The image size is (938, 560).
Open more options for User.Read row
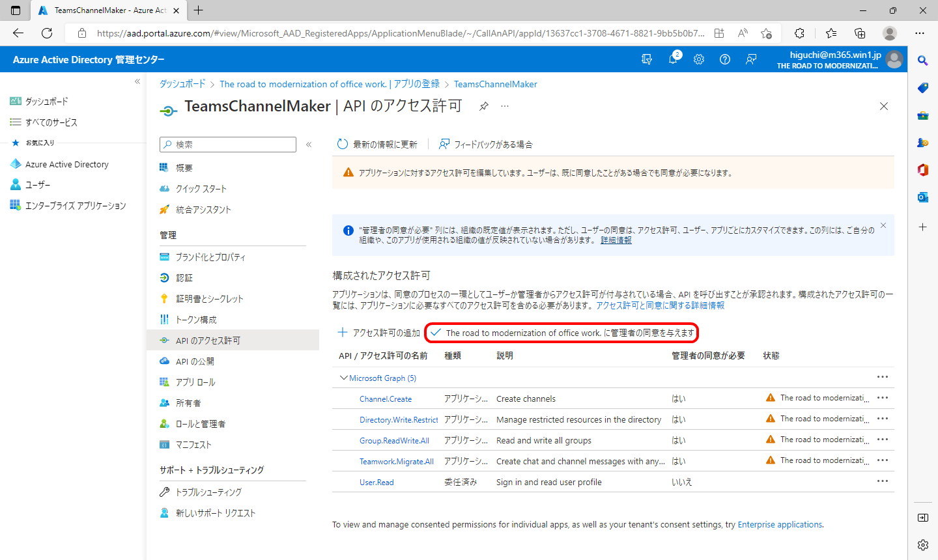[883, 481]
